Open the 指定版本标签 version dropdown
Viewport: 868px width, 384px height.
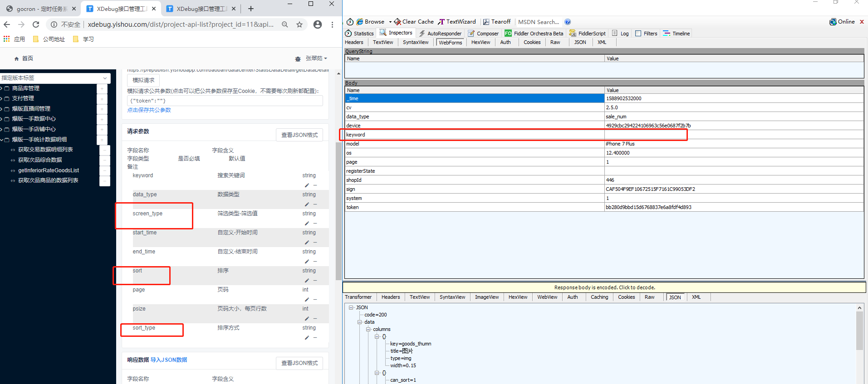click(54, 78)
